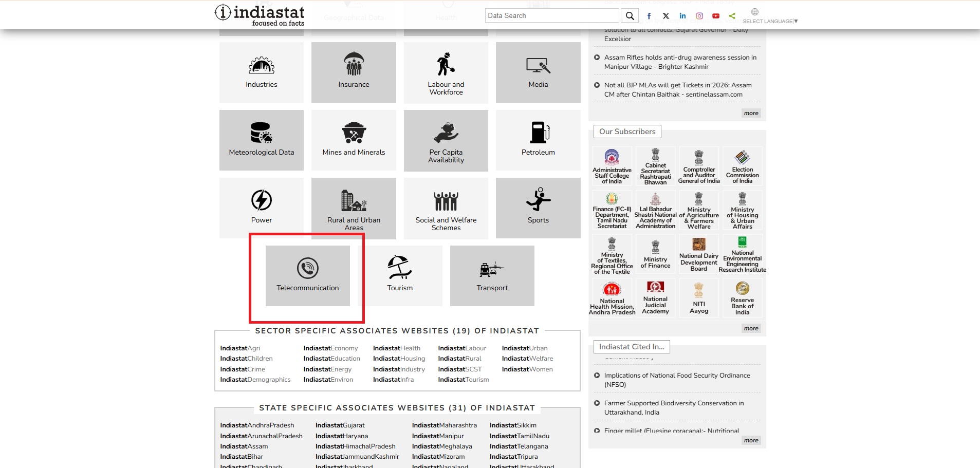Click more under Indiastat Cited In
The height and width of the screenshot is (468, 980).
coord(751,440)
